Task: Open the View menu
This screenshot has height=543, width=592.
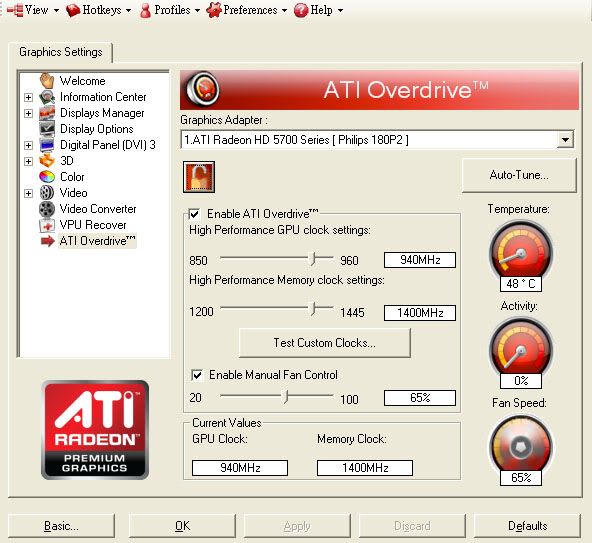Action: tap(33, 10)
